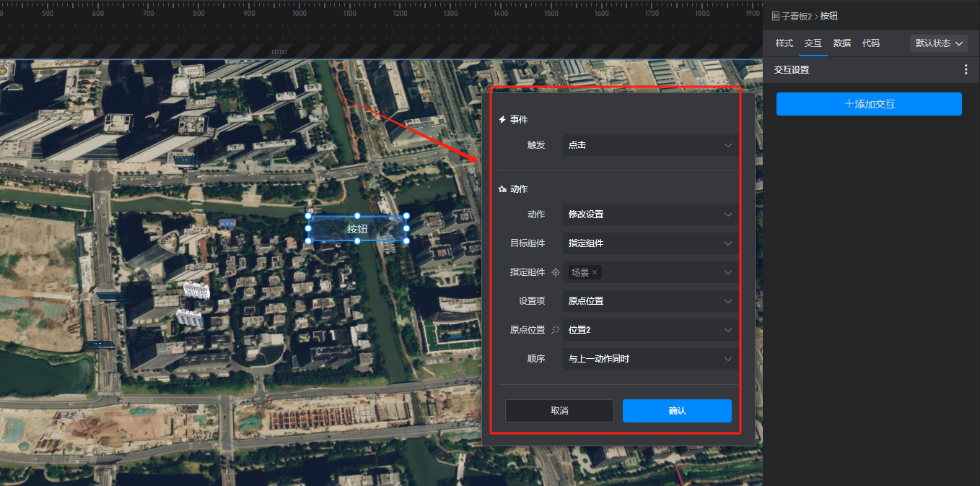Switch to the 样式 tab
Image resolution: width=980 pixels, height=486 pixels.
[x=784, y=43]
